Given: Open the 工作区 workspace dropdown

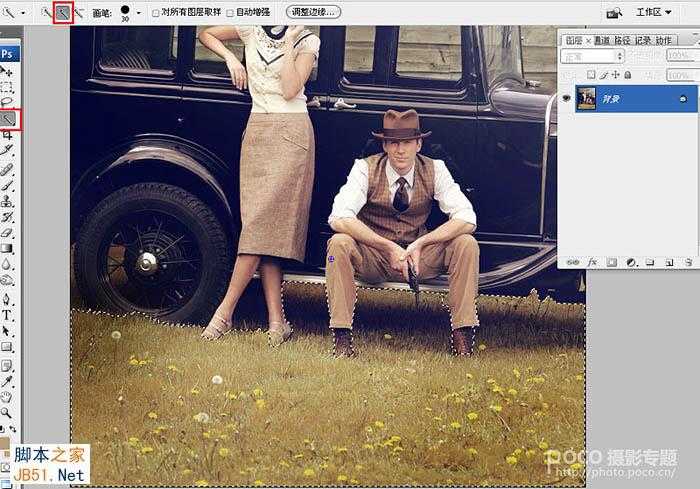Looking at the screenshot, I should coord(654,13).
